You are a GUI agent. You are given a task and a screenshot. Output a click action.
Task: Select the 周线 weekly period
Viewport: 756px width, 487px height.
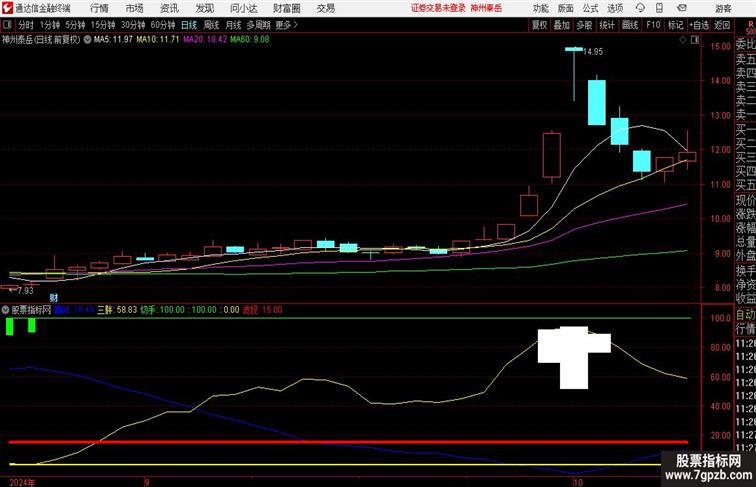pyautogui.click(x=211, y=25)
